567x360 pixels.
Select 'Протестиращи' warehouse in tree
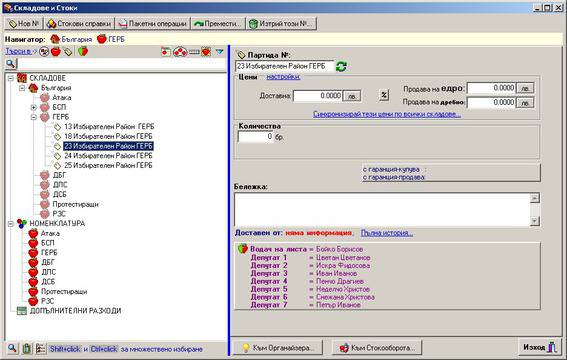pos(75,204)
